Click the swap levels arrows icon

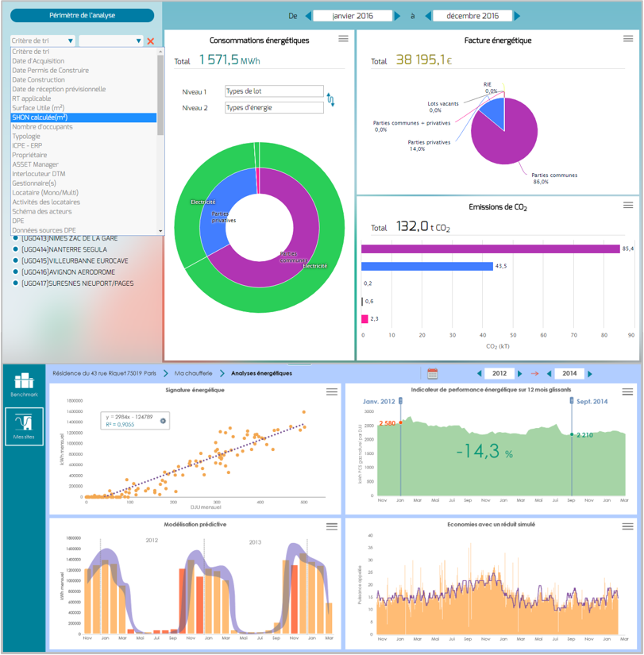(331, 99)
